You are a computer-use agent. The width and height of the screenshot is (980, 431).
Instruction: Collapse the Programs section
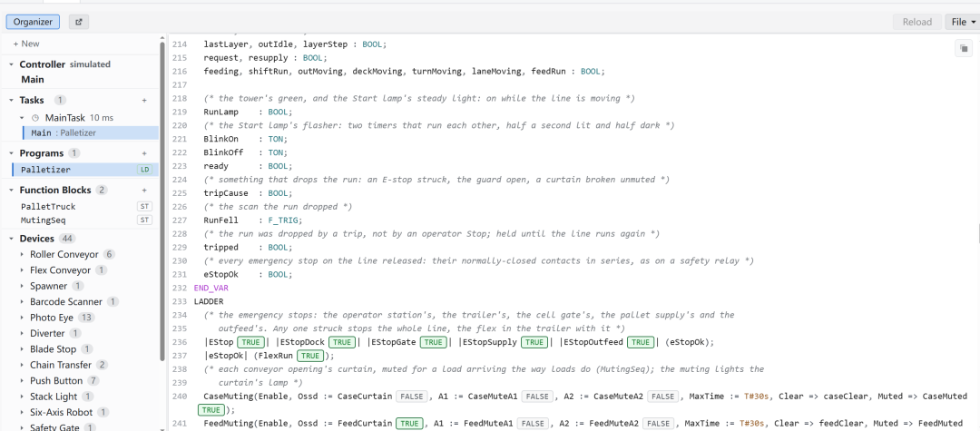pyautogui.click(x=11, y=153)
